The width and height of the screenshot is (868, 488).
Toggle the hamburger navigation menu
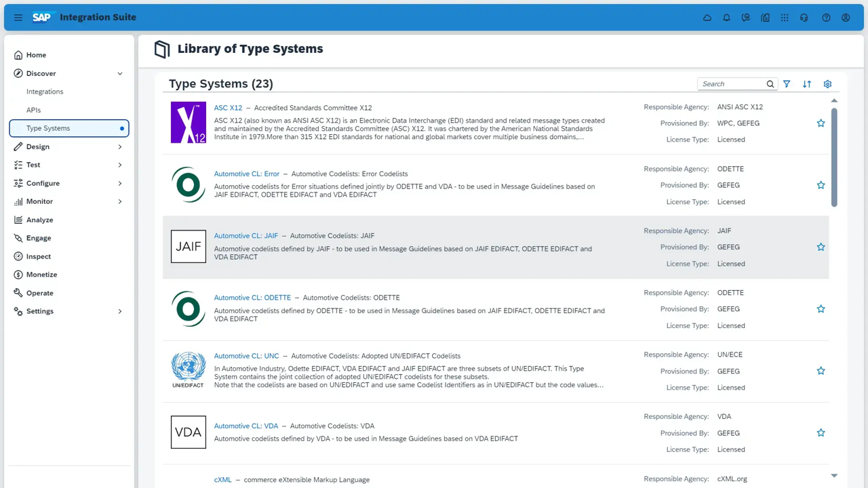[x=18, y=18]
